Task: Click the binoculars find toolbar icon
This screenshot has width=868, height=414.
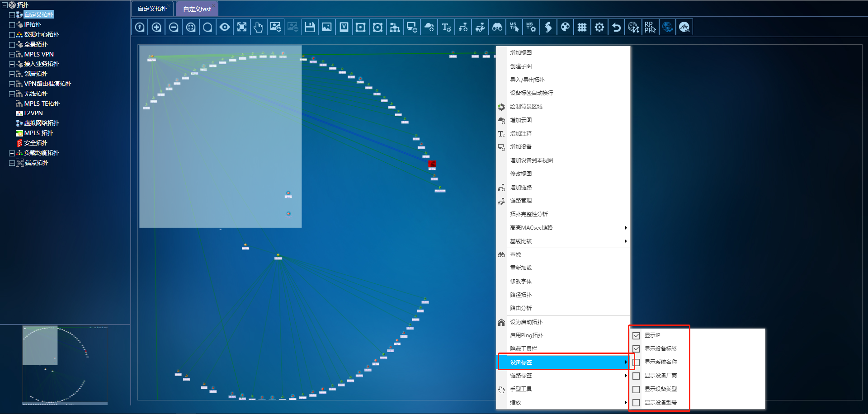Action: (x=497, y=27)
